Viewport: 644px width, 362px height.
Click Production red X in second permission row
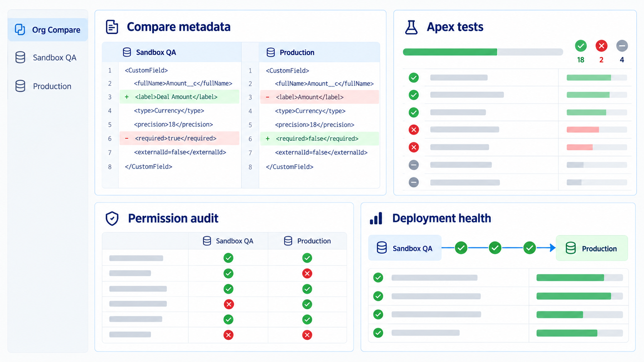click(307, 274)
